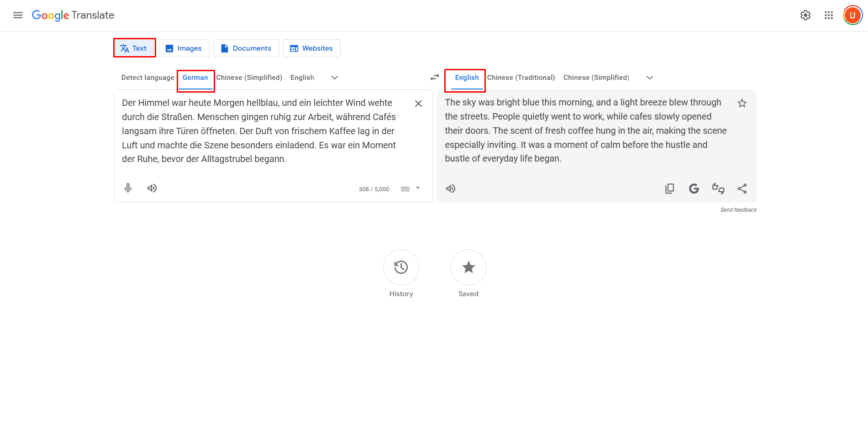Click the microphone icon to speak input
The image size is (868, 429).
128,188
